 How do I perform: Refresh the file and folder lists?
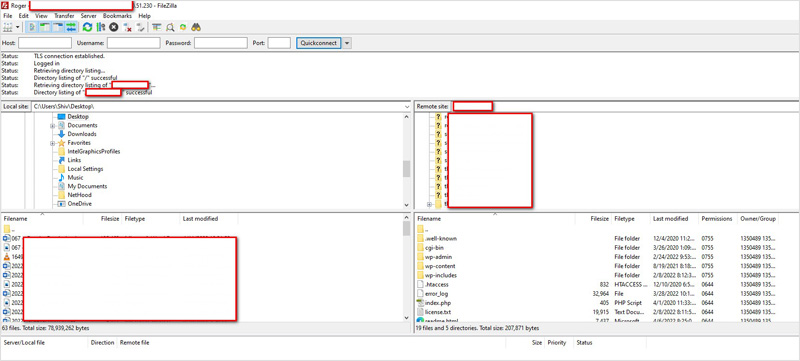(87, 27)
